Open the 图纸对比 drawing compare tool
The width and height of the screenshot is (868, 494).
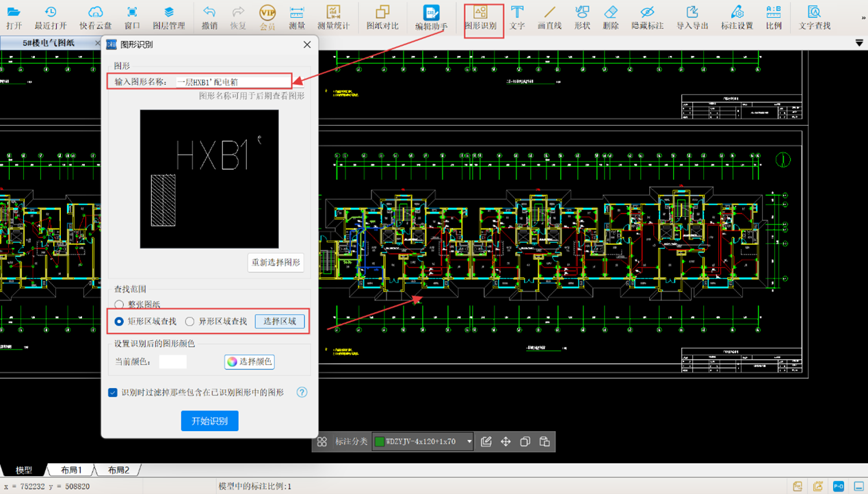pos(382,18)
